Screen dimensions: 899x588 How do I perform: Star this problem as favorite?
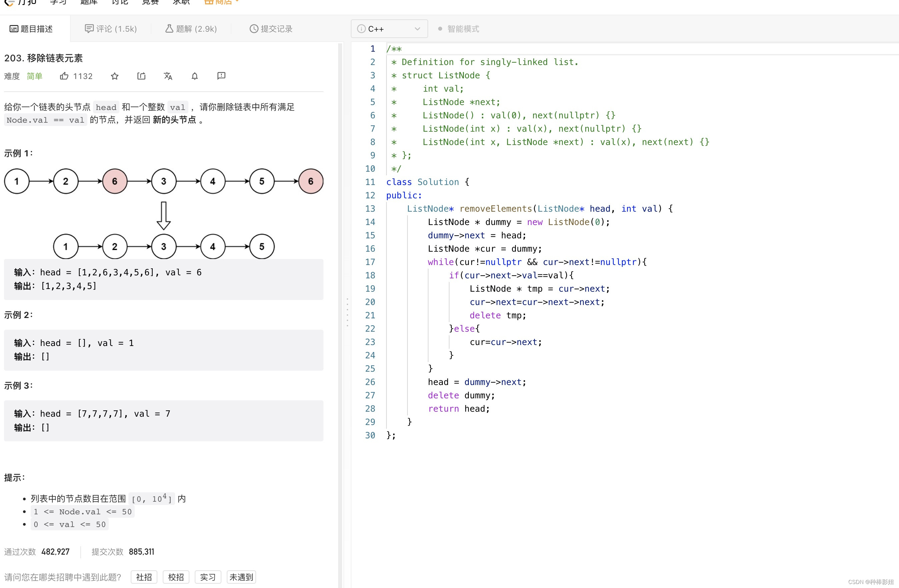coord(115,76)
